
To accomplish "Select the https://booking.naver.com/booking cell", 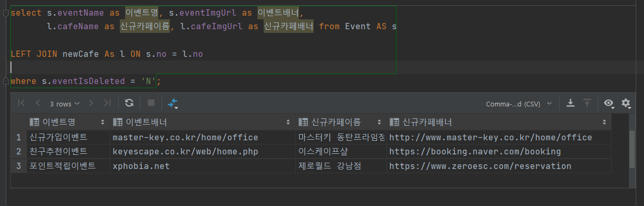I will [499, 152].
